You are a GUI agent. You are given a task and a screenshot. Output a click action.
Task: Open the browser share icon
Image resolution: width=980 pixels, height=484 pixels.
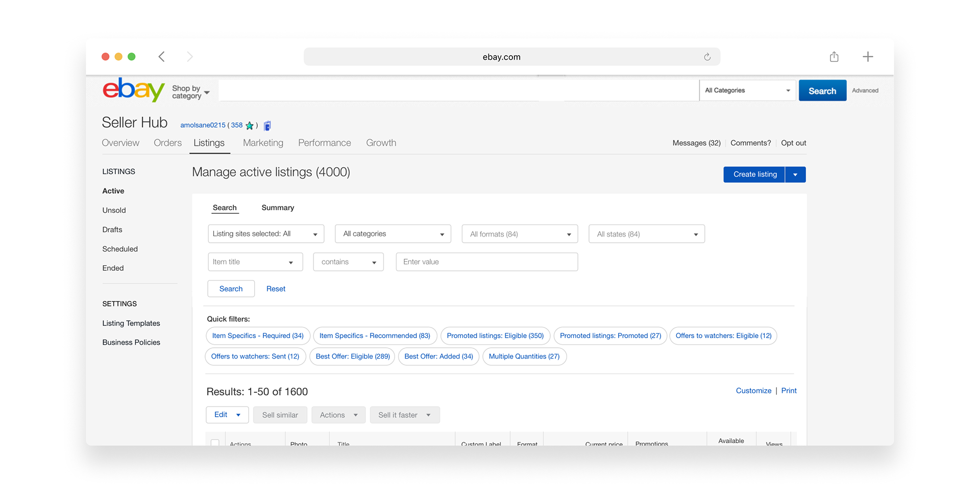[834, 57]
